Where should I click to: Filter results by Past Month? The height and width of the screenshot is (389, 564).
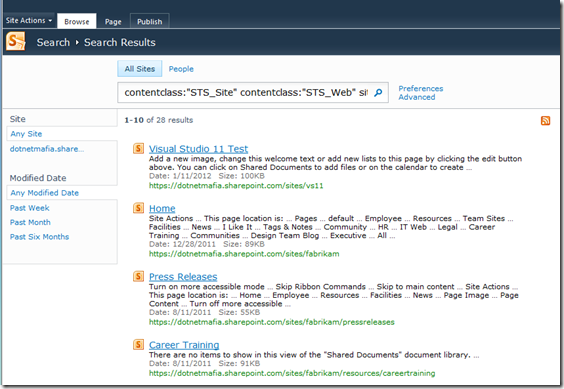[30, 222]
